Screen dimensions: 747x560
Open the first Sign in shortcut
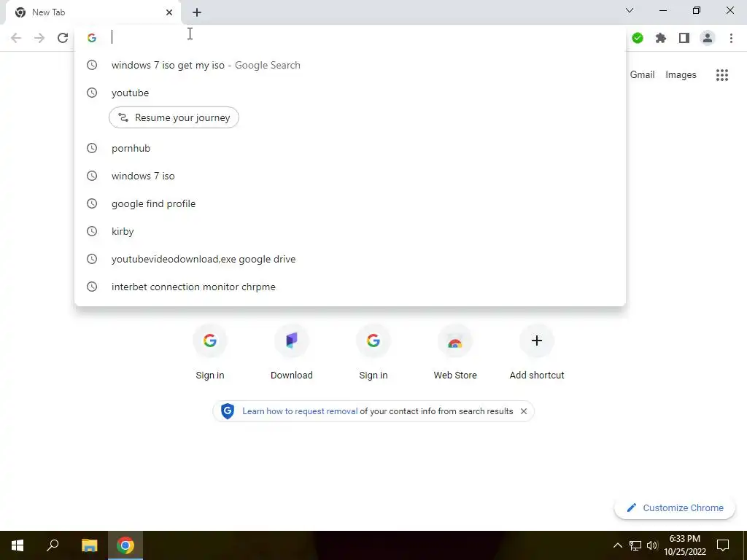[x=210, y=352]
